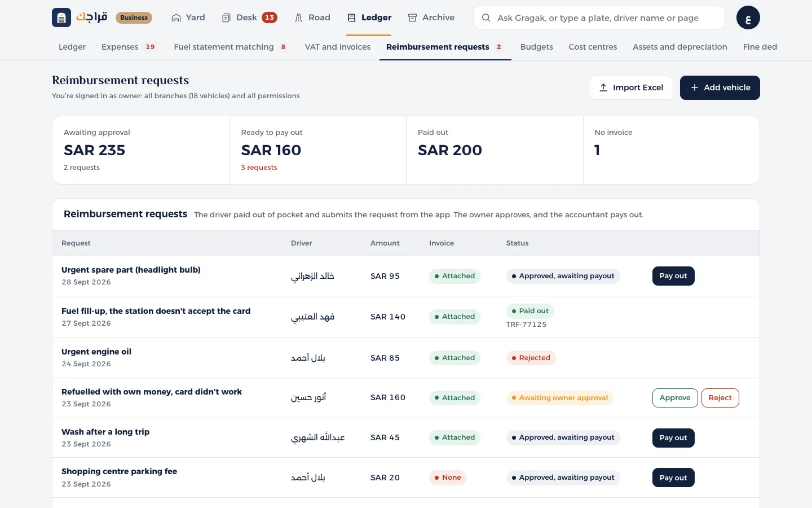Open the 'Urgent engine oil' request
Screen dimensions: 812x508
click(96, 352)
